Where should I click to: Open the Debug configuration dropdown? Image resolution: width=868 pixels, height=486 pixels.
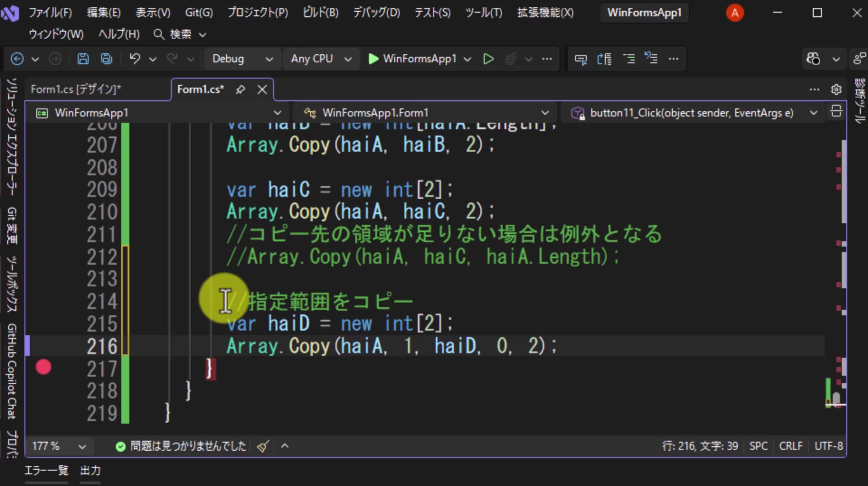point(243,59)
